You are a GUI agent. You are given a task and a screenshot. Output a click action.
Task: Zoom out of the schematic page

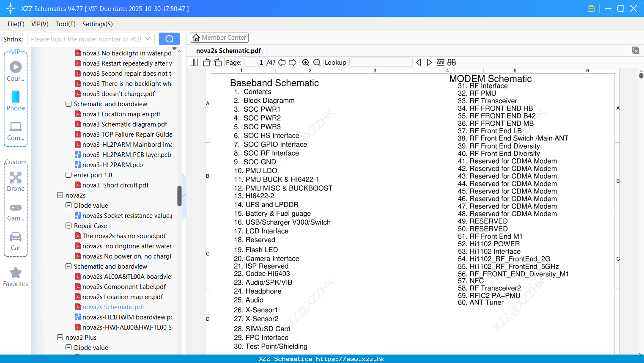tap(317, 63)
